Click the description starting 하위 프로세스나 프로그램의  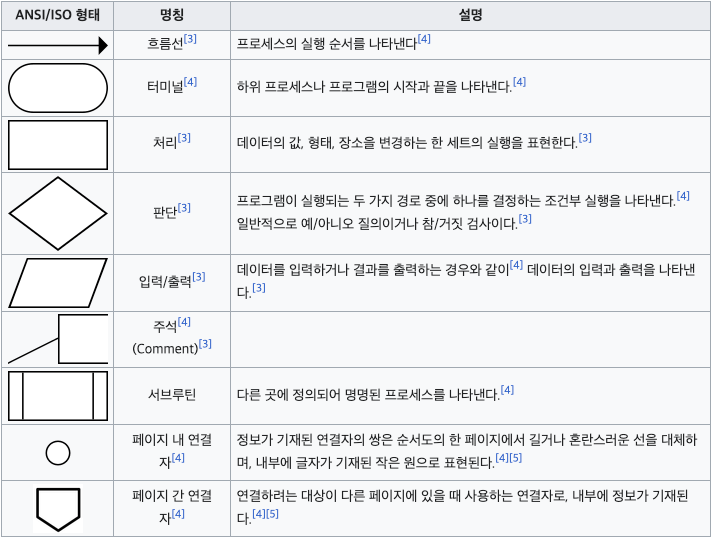click(x=375, y=87)
